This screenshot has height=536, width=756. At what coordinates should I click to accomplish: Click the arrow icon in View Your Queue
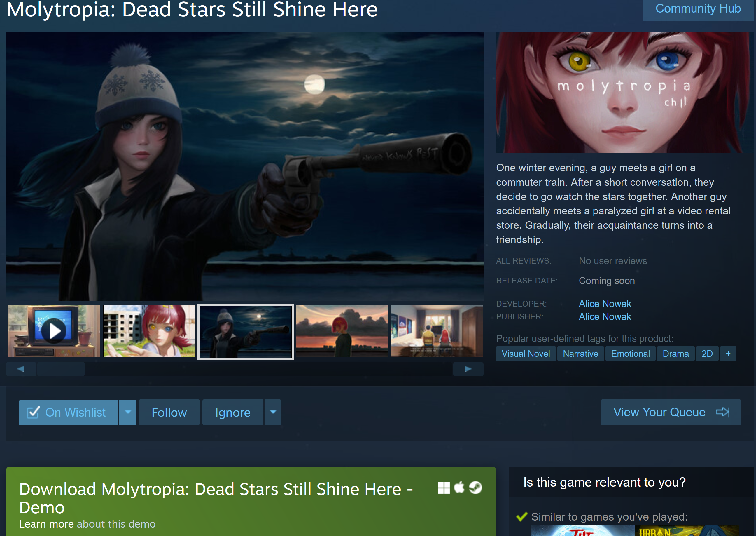[x=722, y=412]
